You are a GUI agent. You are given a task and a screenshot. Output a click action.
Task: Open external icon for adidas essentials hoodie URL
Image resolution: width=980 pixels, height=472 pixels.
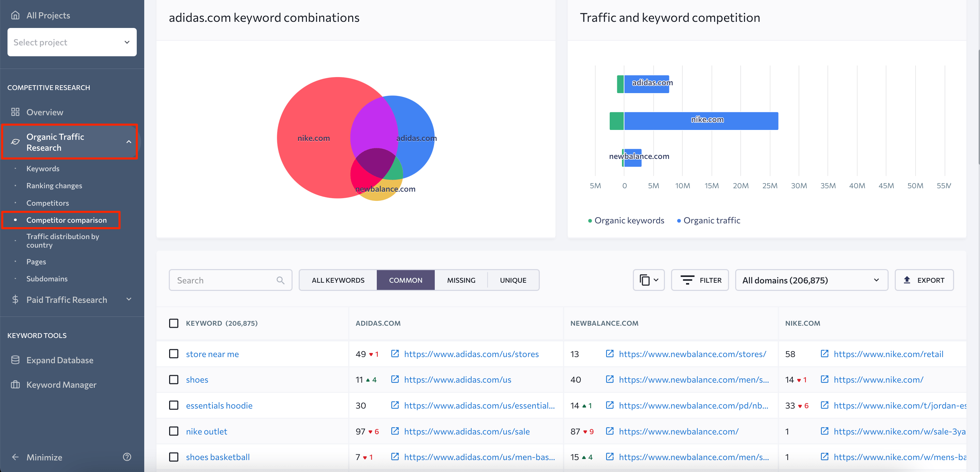point(395,405)
